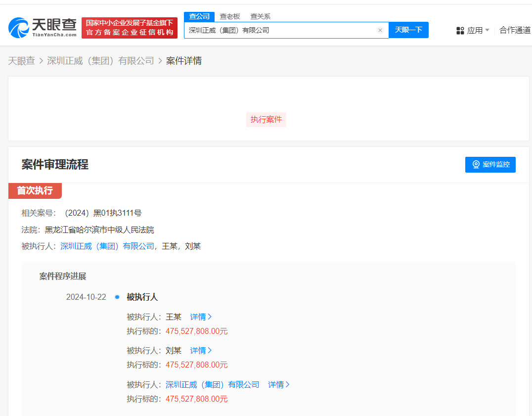Click the 天眼一下 search button
532x416 pixels.
408,30
